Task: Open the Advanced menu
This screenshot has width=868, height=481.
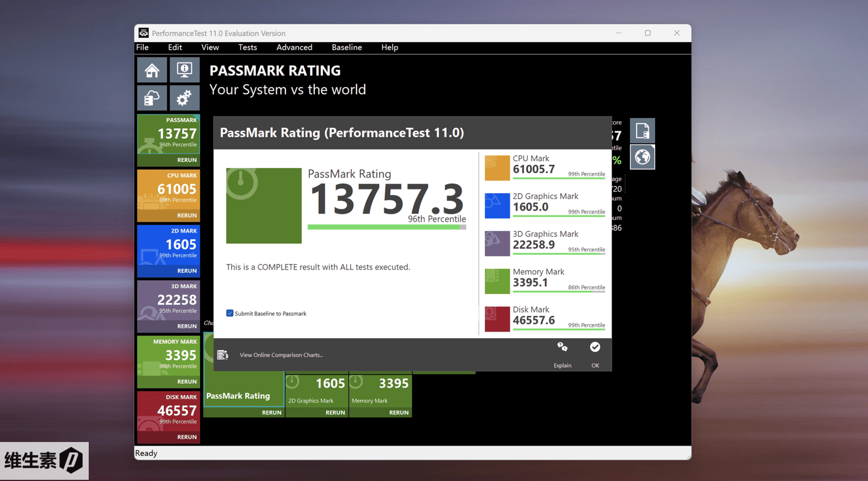Action: (x=294, y=47)
